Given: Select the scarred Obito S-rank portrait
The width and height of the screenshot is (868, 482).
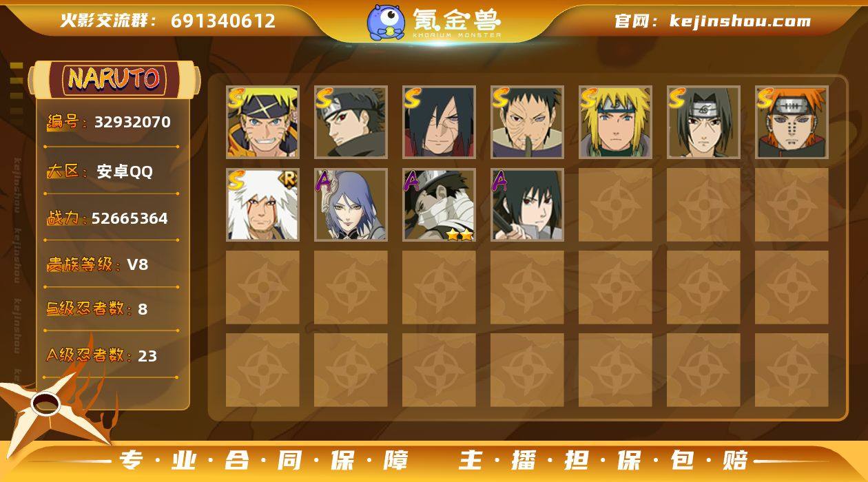Looking at the screenshot, I should 527,122.
